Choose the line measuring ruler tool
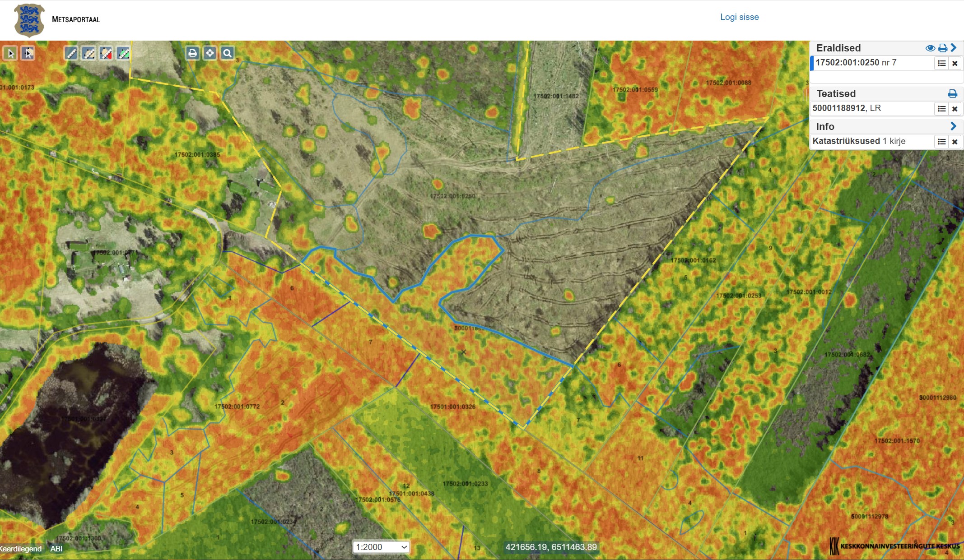The height and width of the screenshot is (560, 964). click(71, 53)
